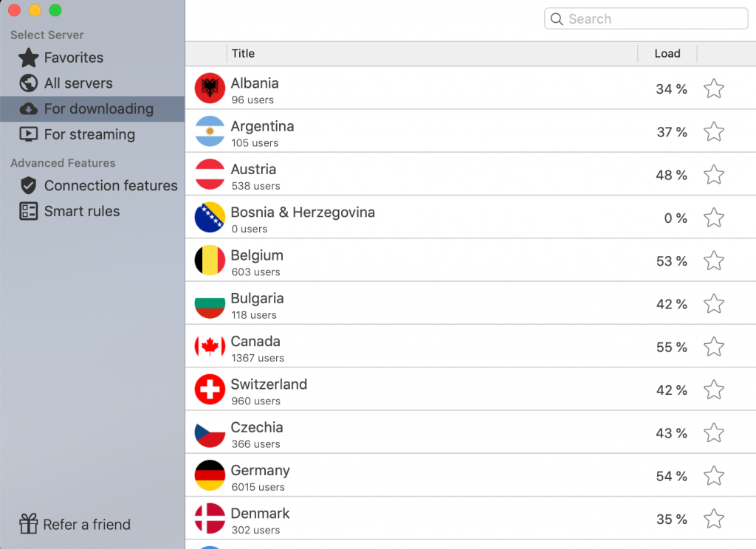756x549 pixels.
Task: Mark Germany as favorite with star
Action: (x=714, y=476)
